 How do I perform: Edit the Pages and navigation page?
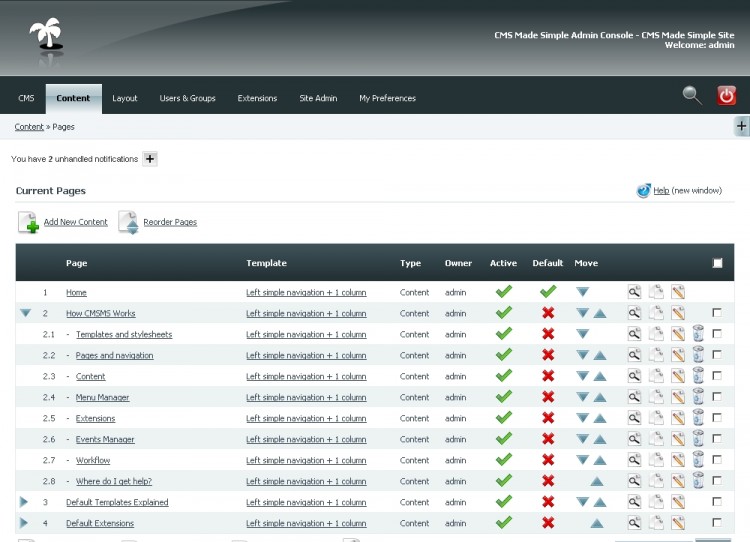point(678,355)
